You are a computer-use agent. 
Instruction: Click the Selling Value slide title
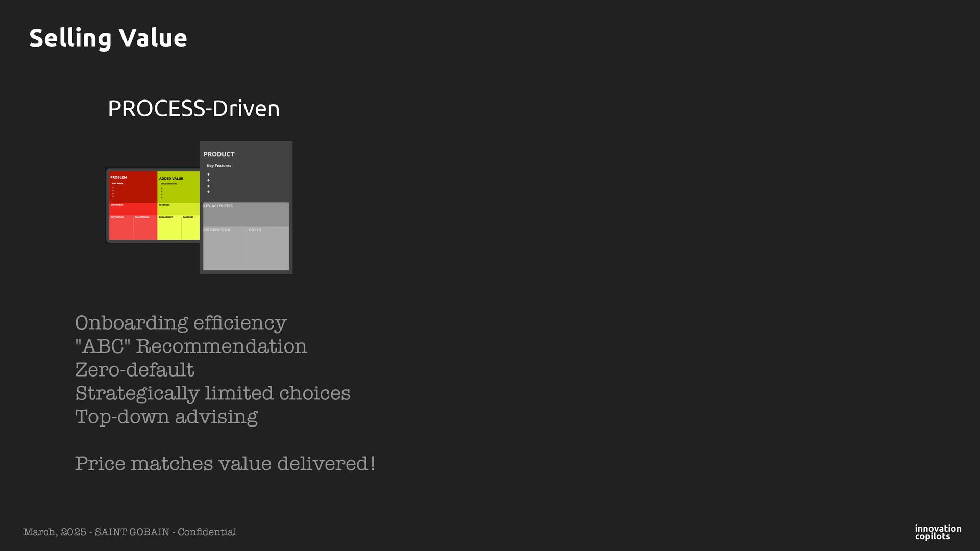pyautogui.click(x=108, y=38)
